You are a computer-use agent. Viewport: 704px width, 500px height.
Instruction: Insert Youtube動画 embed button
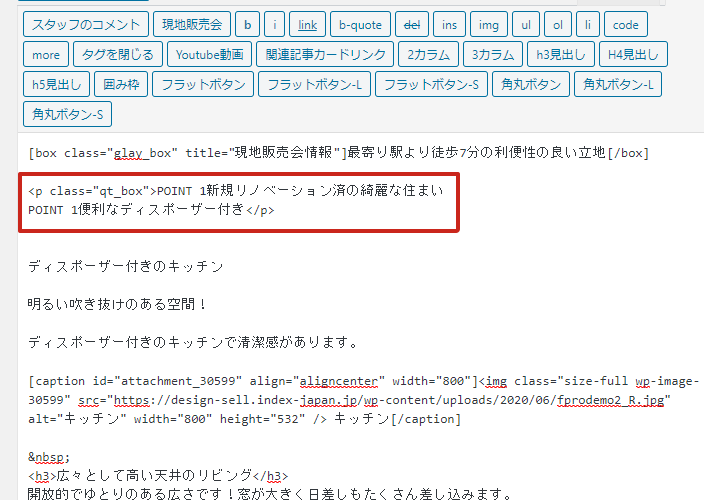coord(206,54)
